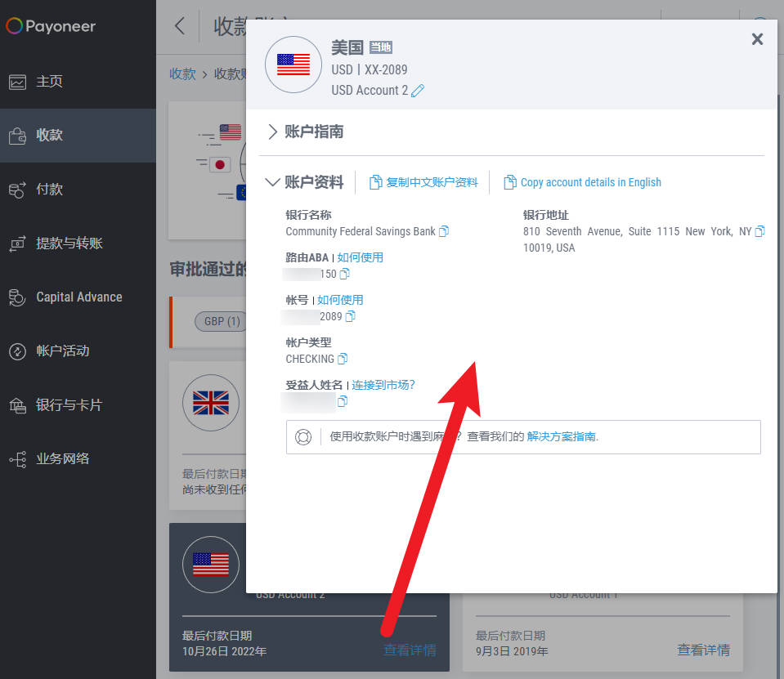Select 业务网络 in the sidebar menu
The image size is (784, 679).
click(78, 459)
